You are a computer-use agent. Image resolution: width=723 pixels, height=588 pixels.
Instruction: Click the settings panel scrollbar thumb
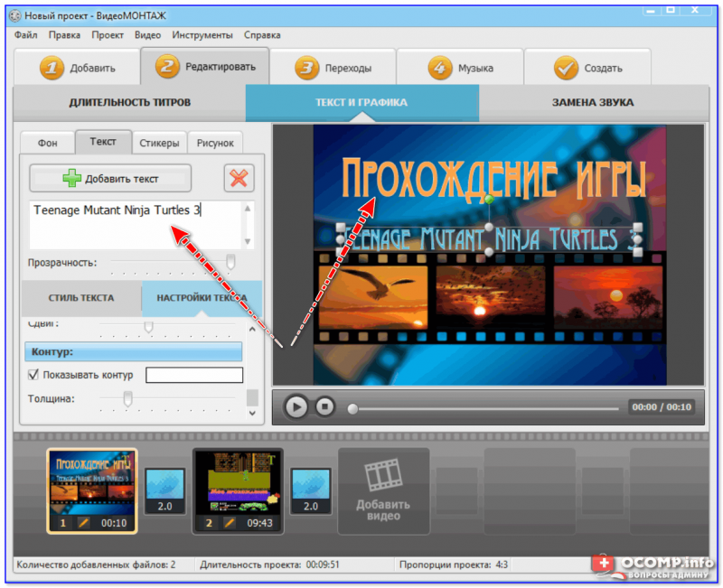pyautogui.click(x=252, y=397)
